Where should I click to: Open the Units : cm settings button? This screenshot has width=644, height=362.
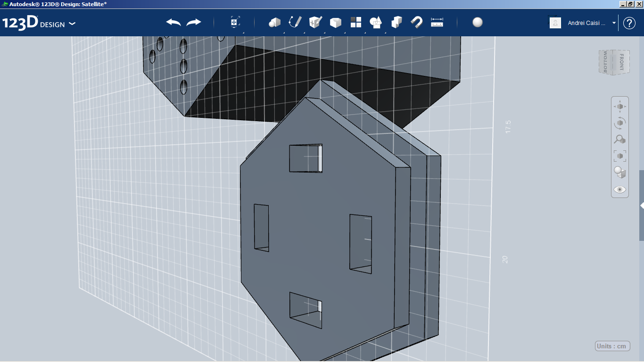pos(612,346)
